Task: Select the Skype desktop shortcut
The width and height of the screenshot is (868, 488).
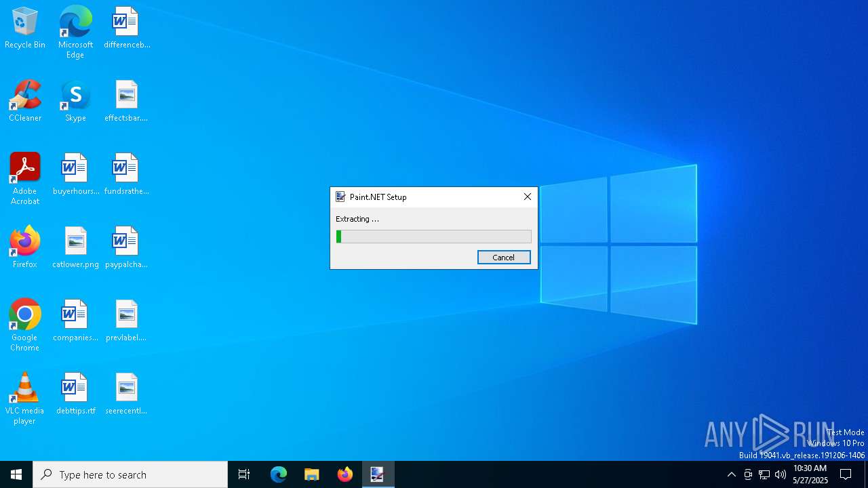Action: pos(75,102)
